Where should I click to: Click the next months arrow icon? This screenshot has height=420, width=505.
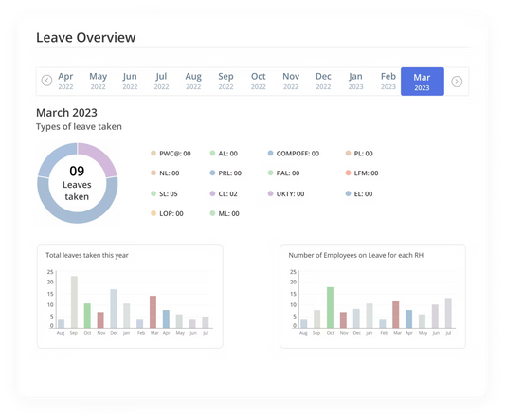tap(457, 82)
